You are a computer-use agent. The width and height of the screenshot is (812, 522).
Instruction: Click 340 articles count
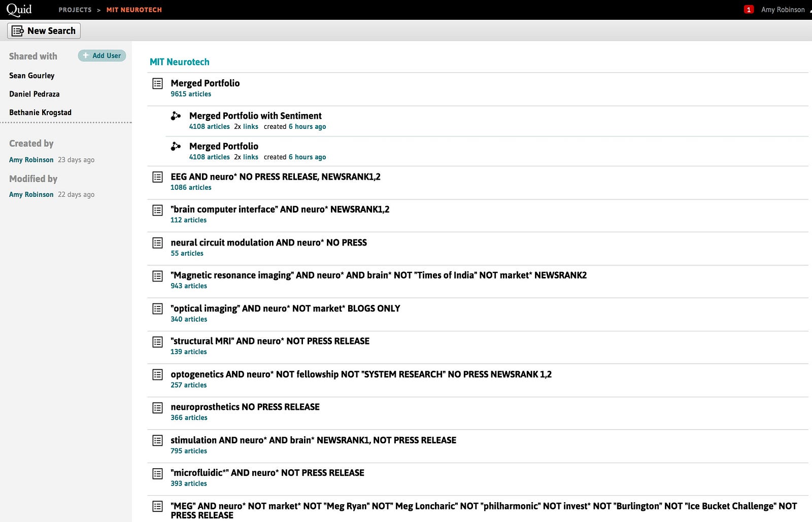point(189,319)
